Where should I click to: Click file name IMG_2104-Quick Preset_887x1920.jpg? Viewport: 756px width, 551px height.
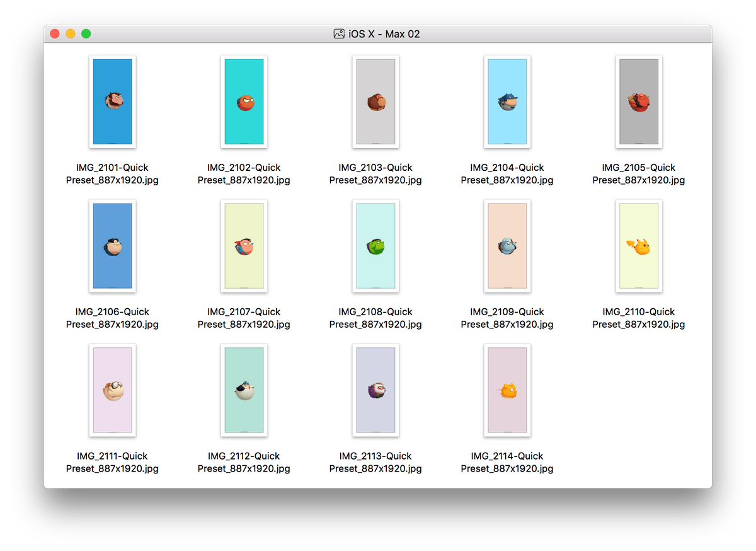click(x=507, y=174)
